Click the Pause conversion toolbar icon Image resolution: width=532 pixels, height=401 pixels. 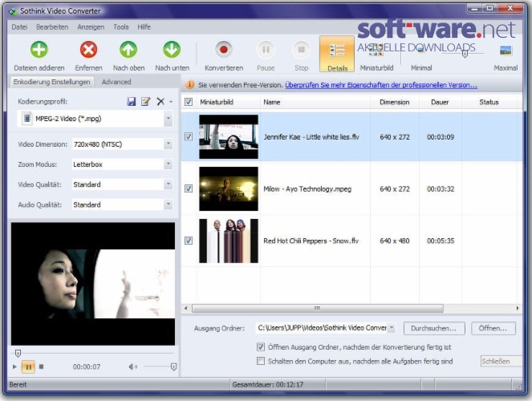point(266,50)
